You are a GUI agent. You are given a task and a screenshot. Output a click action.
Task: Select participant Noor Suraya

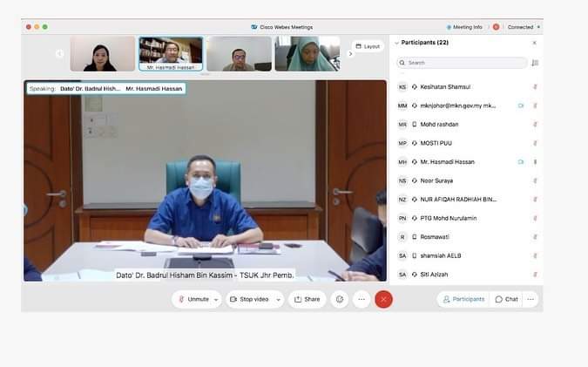click(x=468, y=180)
